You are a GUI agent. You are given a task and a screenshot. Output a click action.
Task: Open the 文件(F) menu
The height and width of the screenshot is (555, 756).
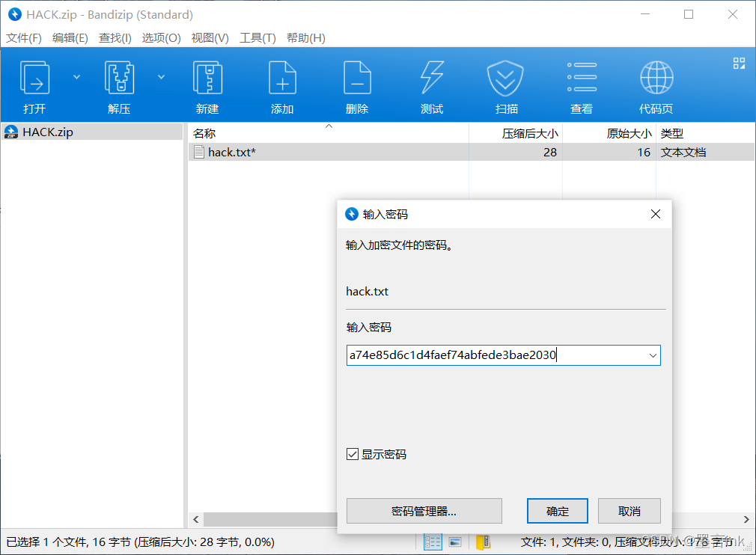[x=24, y=37]
